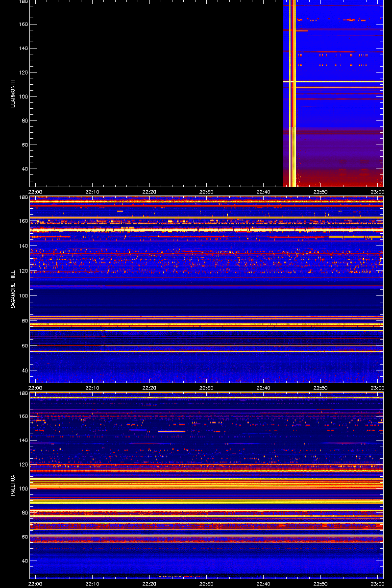Screen dimensions: 392x588
Task: Click the 22:20 label under the Palehua panel
Action: click(x=149, y=584)
